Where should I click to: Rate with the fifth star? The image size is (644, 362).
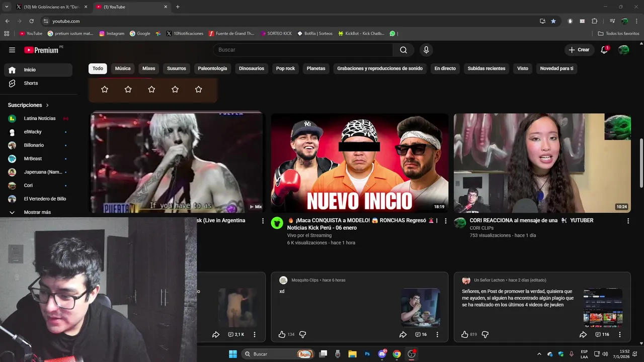(198, 89)
